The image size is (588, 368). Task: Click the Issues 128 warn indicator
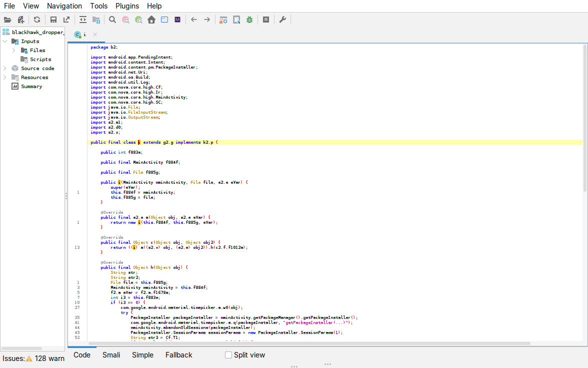tap(33, 358)
